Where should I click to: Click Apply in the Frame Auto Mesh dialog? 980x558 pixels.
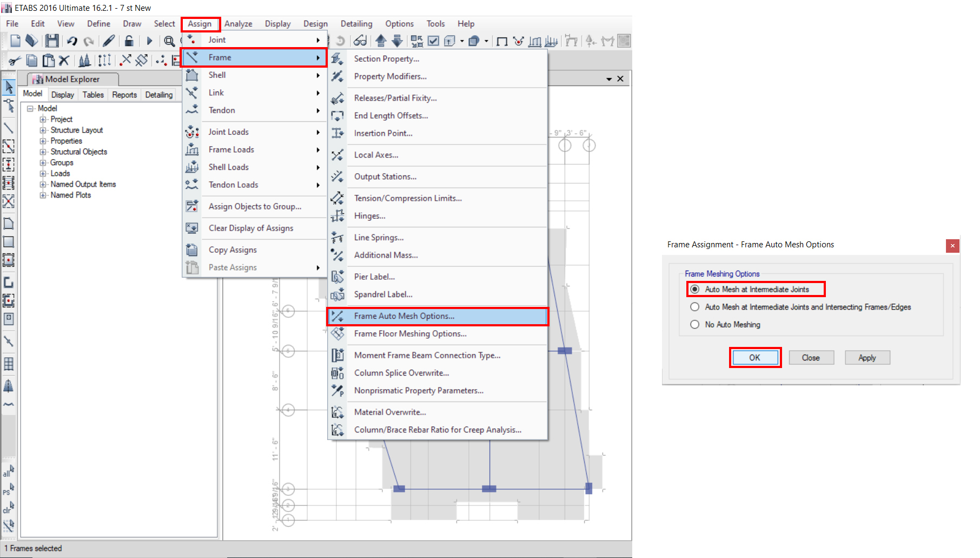pyautogui.click(x=867, y=357)
